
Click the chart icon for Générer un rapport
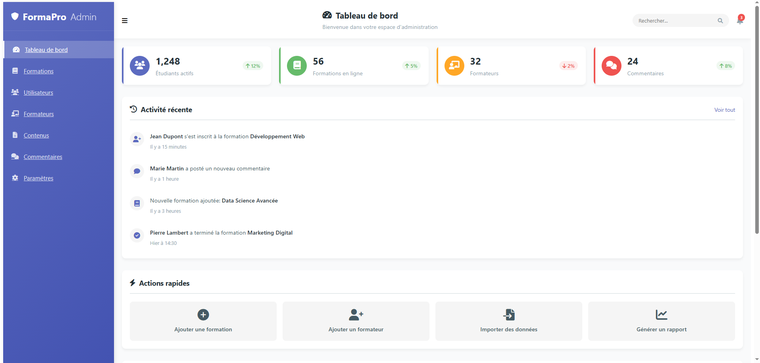tap(661, 315)
